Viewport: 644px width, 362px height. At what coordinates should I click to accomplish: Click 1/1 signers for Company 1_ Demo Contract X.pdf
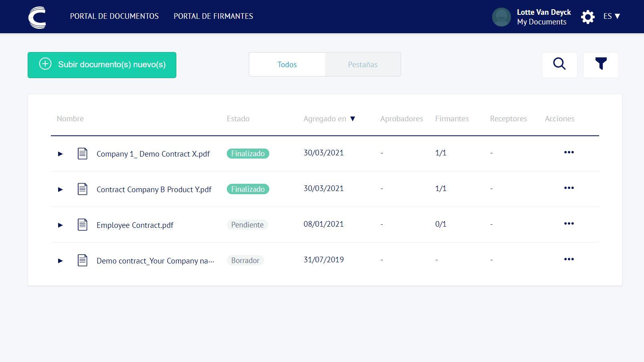point(441,153)
